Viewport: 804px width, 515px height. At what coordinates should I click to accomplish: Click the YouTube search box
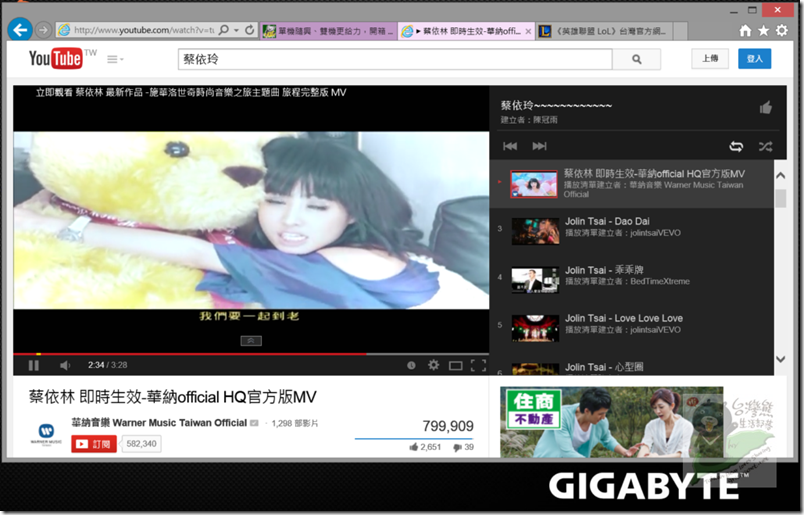395,60
